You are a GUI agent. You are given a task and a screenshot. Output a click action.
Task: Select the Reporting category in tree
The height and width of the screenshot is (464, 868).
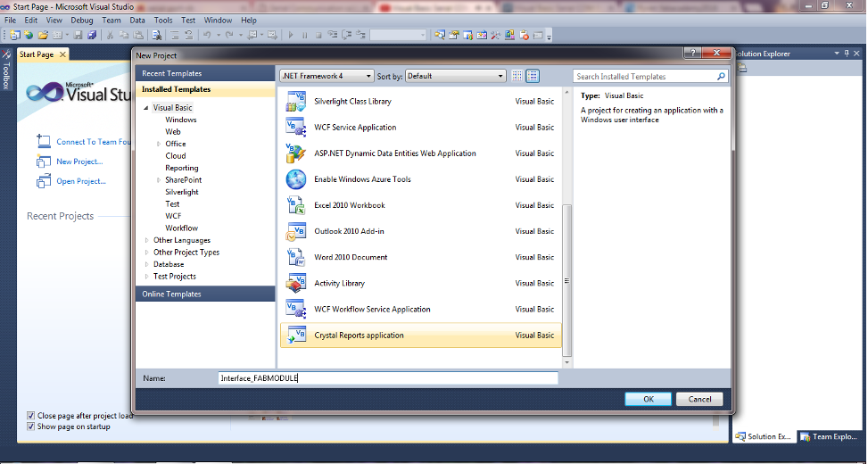(182, 168)
